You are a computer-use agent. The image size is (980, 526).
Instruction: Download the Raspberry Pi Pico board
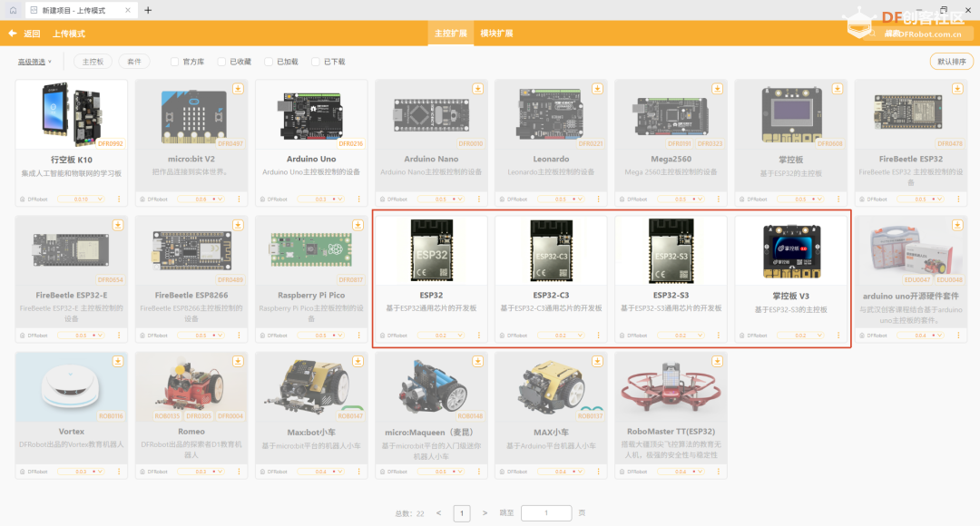click(x=358, y=225)
